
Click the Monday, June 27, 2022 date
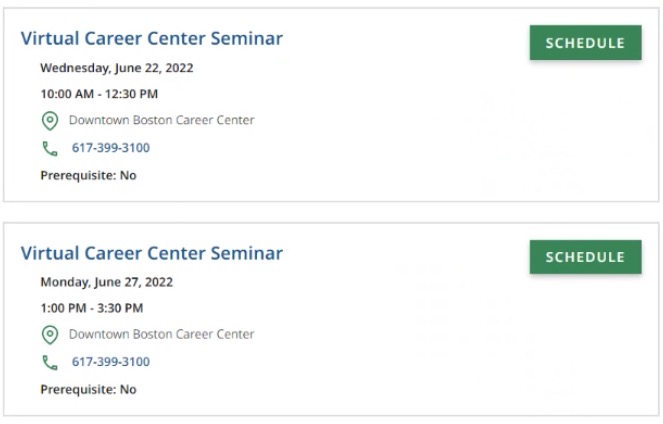click(x=106, y=282)
